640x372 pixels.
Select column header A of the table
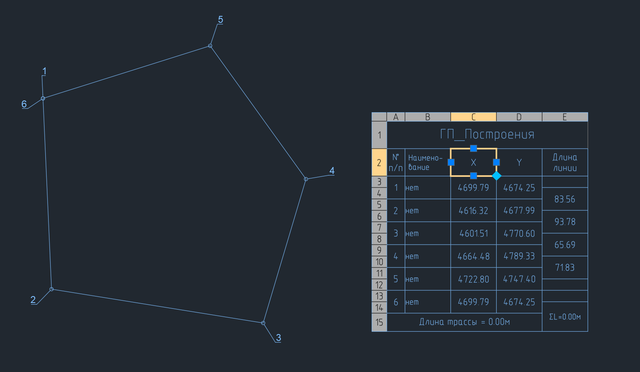(396, 117)
